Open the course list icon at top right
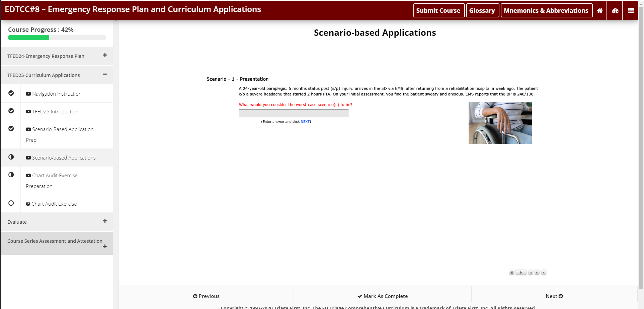This screenshot has height=309, width=644. pos(631,10)
